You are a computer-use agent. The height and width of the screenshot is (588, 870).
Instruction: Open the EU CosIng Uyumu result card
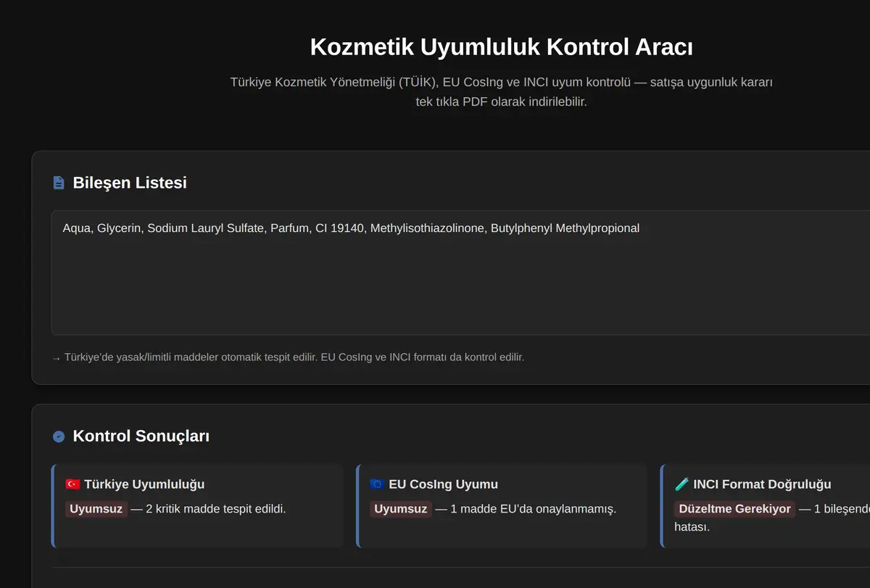(x=502, y=506)
